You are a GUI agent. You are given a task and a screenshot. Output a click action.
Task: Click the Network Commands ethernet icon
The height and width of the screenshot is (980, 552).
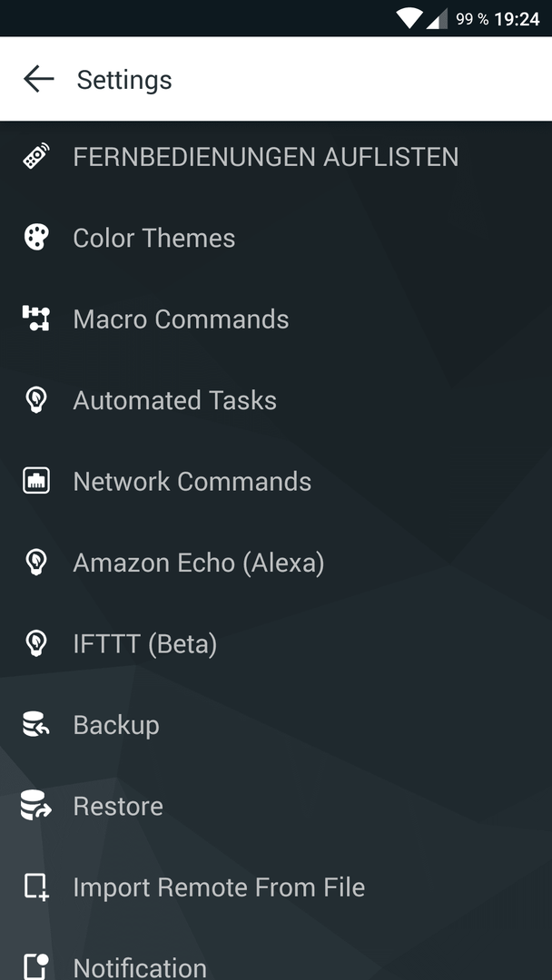coord(36,481)
